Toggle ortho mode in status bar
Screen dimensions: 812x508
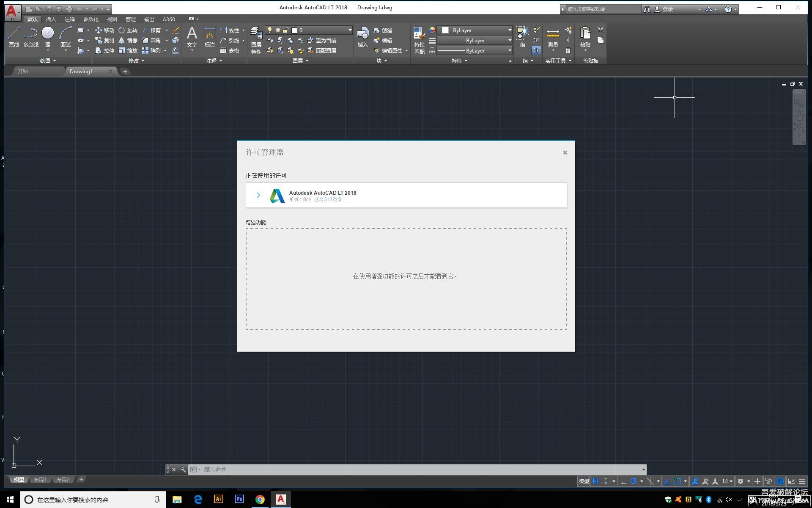click(x=623, y=481)
